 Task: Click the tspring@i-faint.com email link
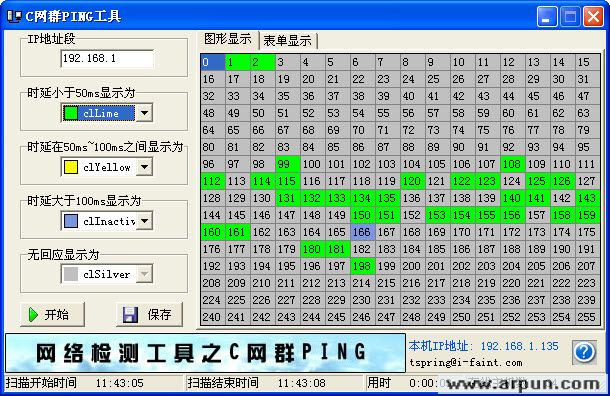466,363
